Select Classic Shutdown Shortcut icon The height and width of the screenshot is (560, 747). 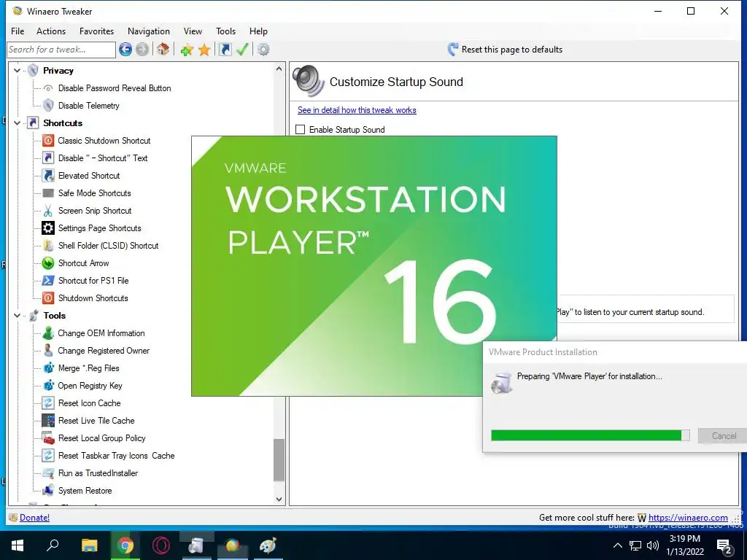(x=48, y=141)
